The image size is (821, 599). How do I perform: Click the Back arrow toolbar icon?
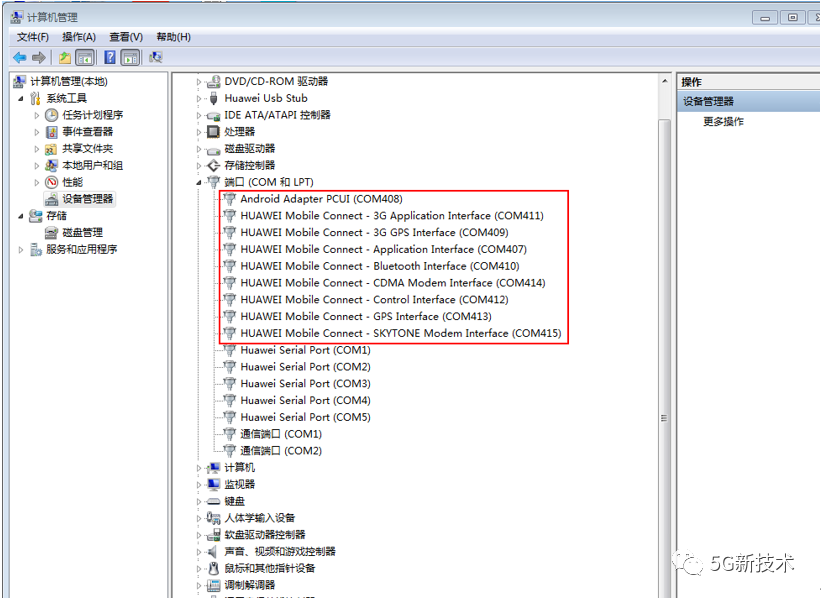pyautogui.click(x=20, y=57)
